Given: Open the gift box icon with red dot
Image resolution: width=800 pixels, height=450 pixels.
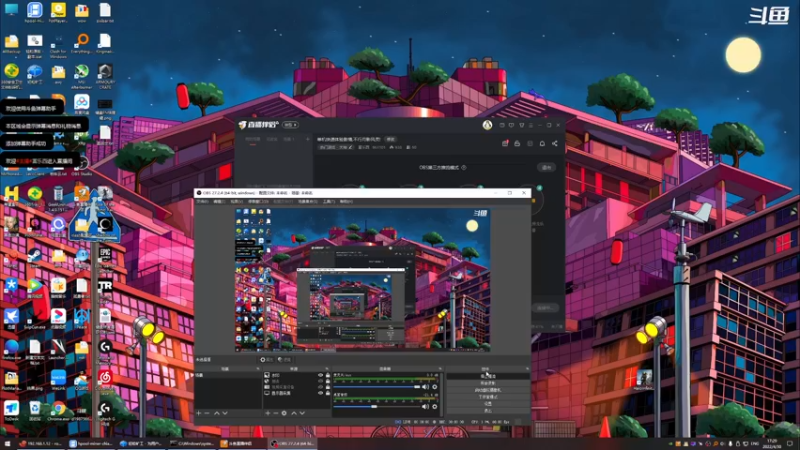Looking at the screenshot, I should tap(505, 143).
